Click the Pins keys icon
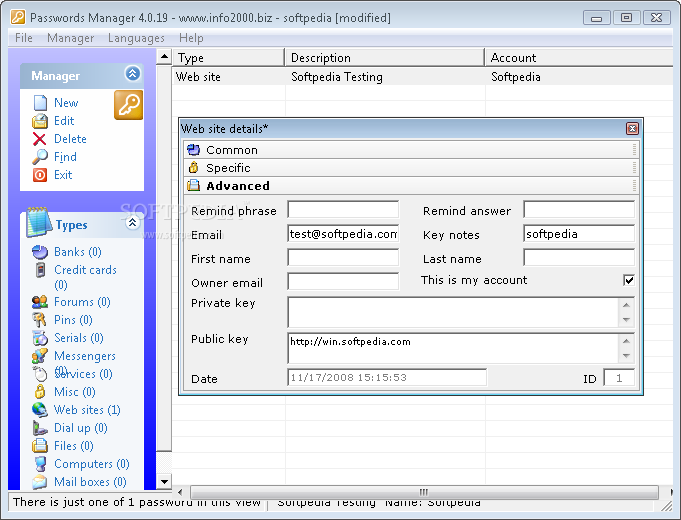 coord(40,320)
